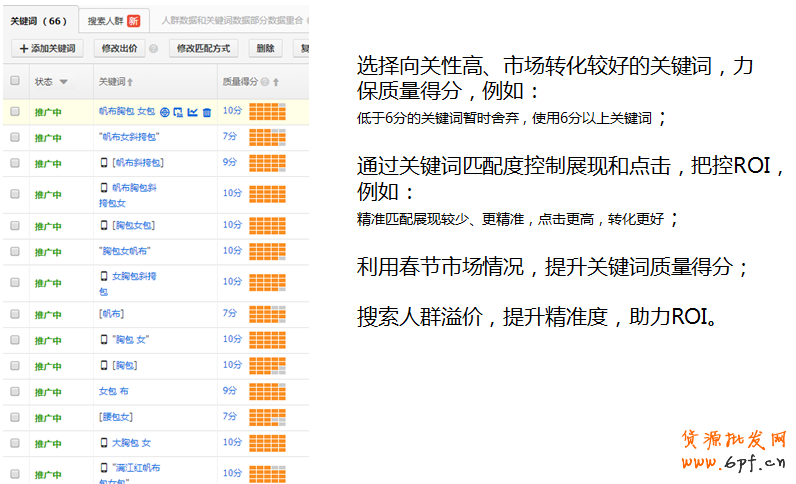
Task: Expand the 状态 filter dropdown arrow
Action: pyautogui.click(x=64, y=82)
